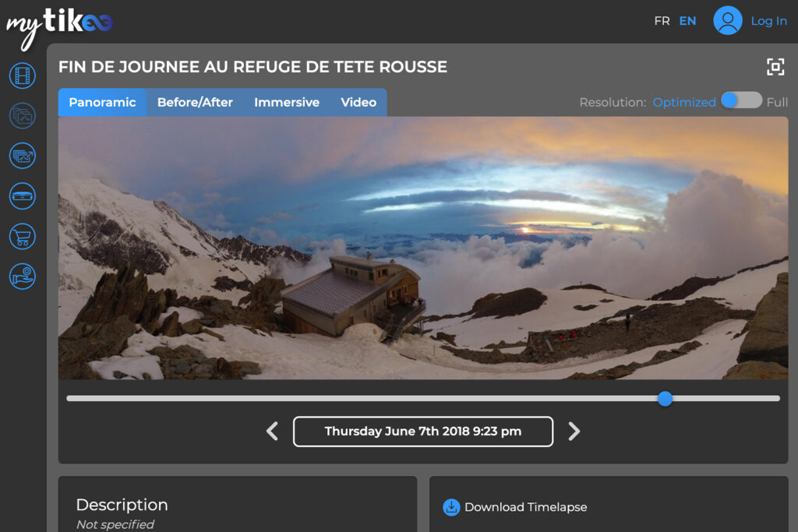Image resolution: width=798 pixels, height=532 pixels.
Task: Click the panoramic mountain refuge image
Action: [x=423, y=248]
